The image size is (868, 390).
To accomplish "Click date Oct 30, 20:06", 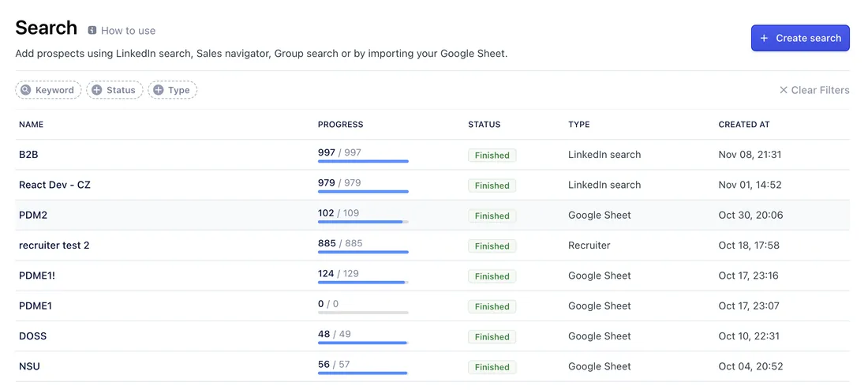I will point(750,215).
